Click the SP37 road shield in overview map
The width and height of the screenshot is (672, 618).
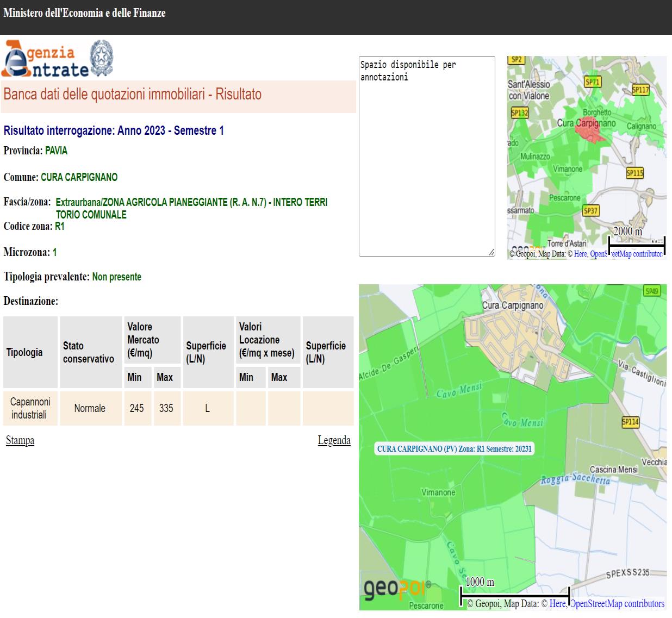pyautogui.click(x=590, y=210)
